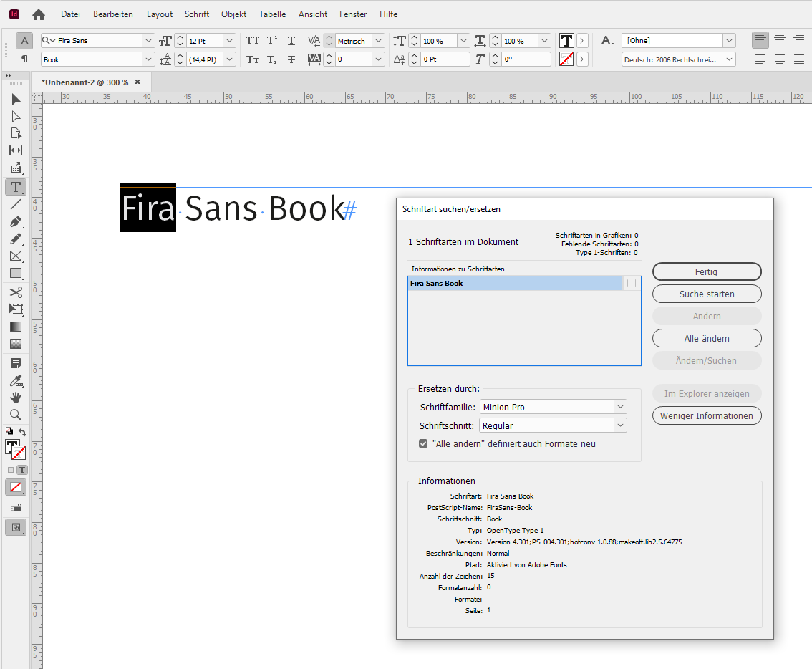Open the kerning dropdown showing Metrisch
The image size is (812, 669).
coord(377,41)
